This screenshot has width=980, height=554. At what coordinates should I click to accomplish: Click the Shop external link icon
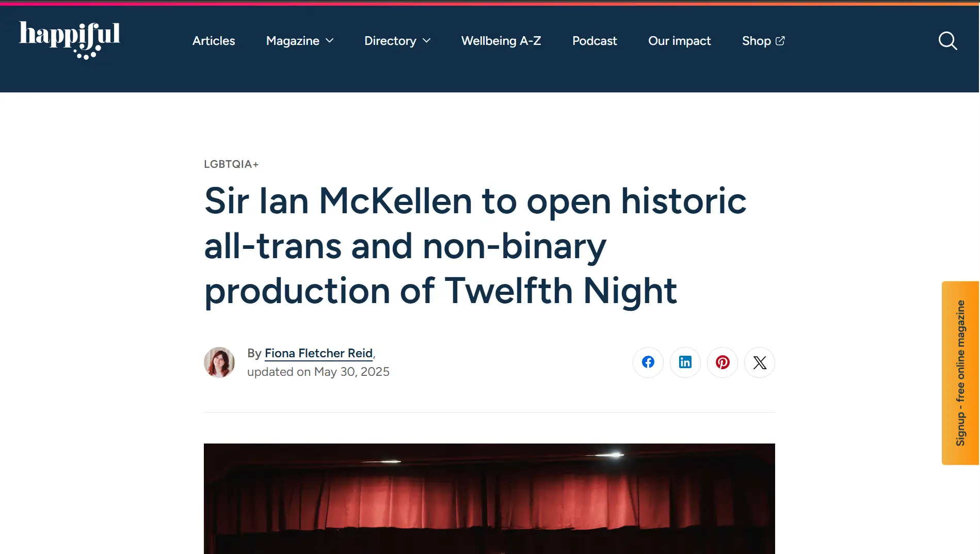[x=780, y=41]
